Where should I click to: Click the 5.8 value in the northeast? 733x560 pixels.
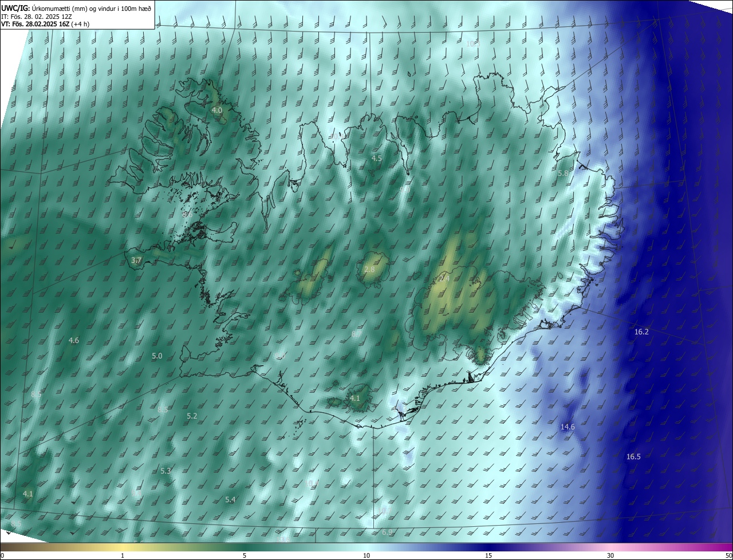point(563,173)
